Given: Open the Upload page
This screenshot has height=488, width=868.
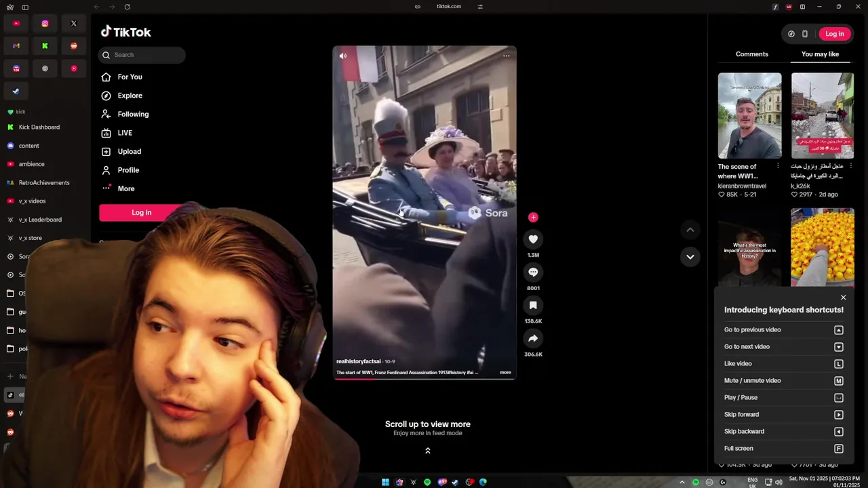Looking at the screenshot, I should coord(121,152).
